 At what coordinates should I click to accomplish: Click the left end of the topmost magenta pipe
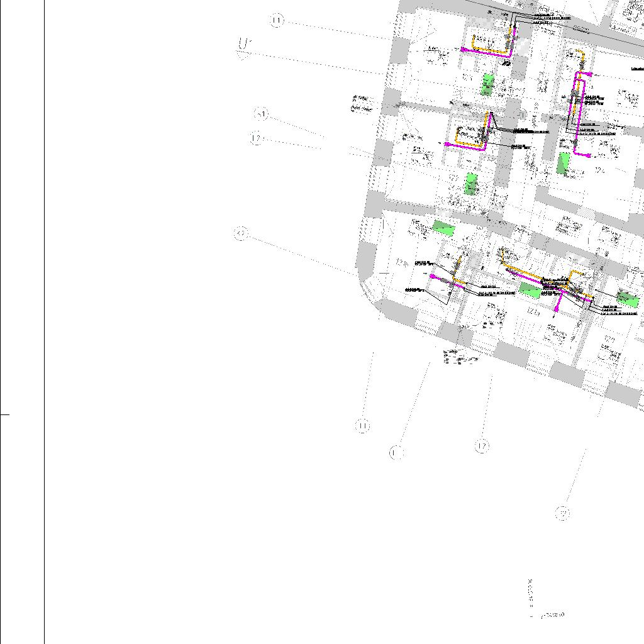(464, 49)
